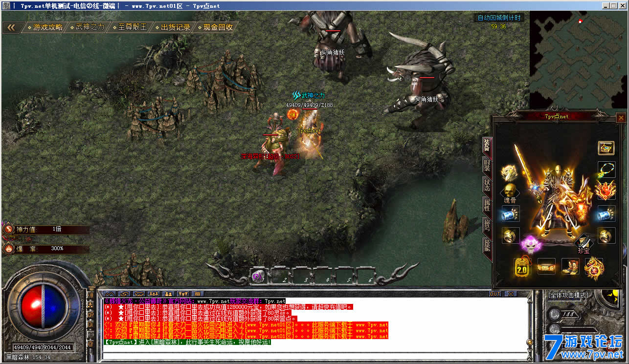Select the right blue bracelet slot
The height and width of the screenshot is (364, 629).
click(607, 214)
